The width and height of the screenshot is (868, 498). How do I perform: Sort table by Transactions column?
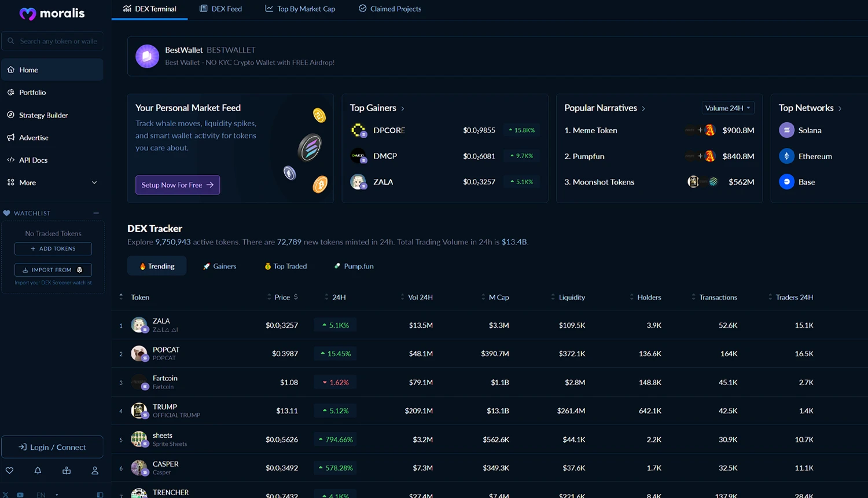(714, 297)
